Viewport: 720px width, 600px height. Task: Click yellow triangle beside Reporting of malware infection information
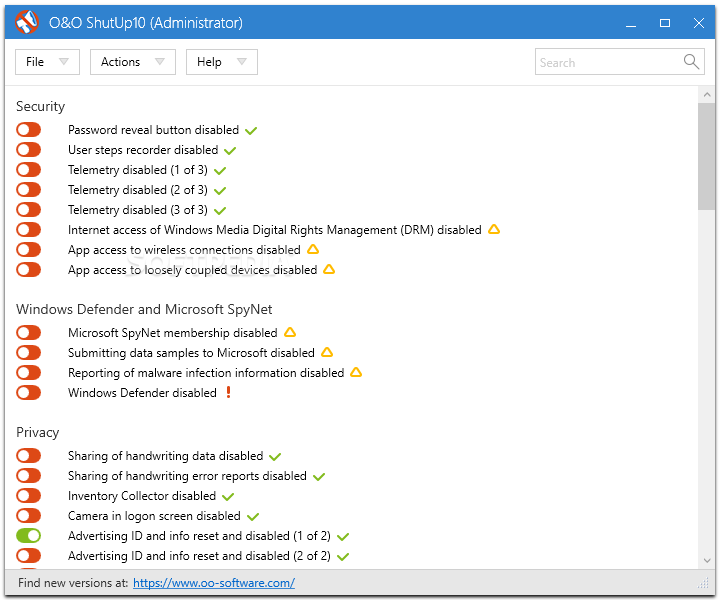(x=356, y=372)
